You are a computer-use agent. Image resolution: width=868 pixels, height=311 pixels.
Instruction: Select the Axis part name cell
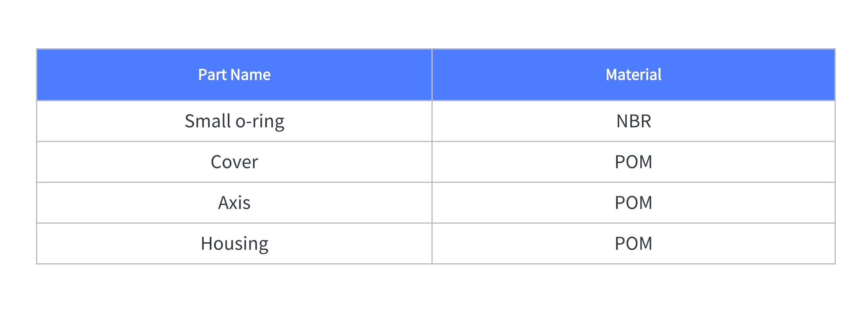234,203
